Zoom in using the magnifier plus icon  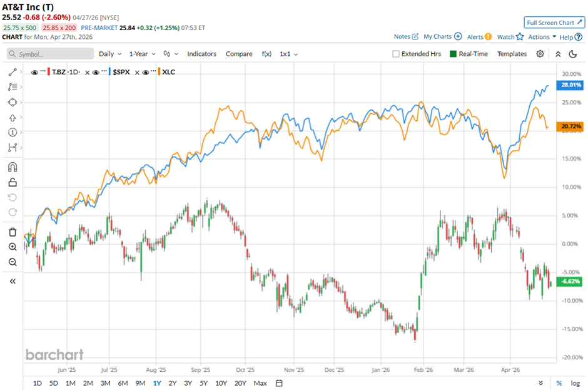(x=13, y=247)
